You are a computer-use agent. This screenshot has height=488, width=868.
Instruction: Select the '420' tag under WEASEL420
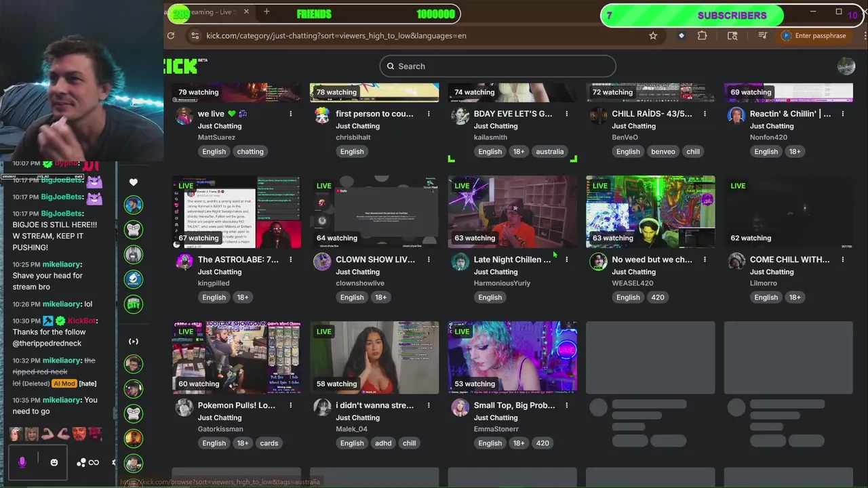click(658, 298)
